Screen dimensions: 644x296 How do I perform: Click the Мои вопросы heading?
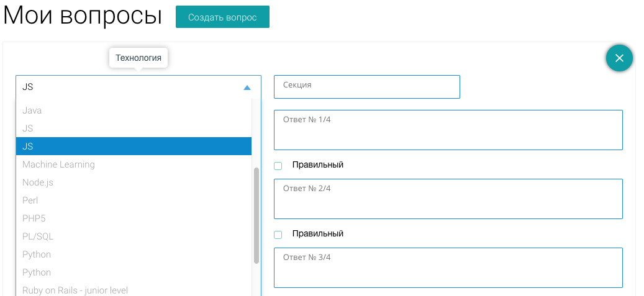(x=82, y=16)
